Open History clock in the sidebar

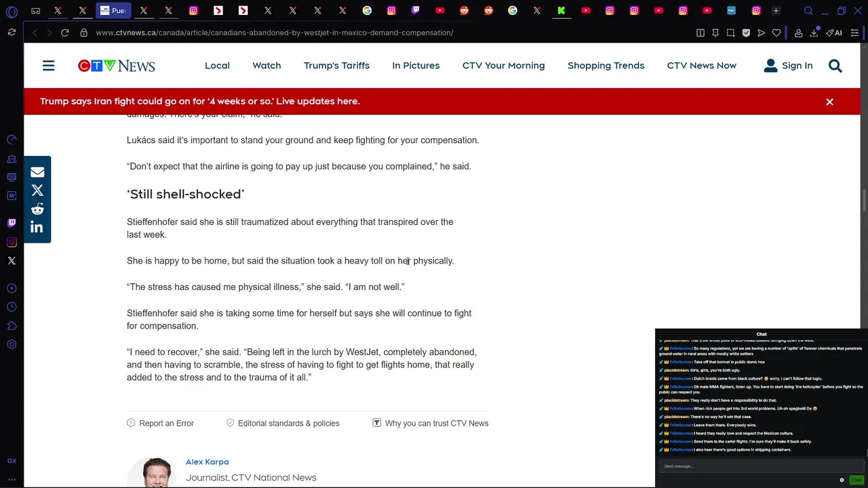pyautogui.click(x=12, y=307)
